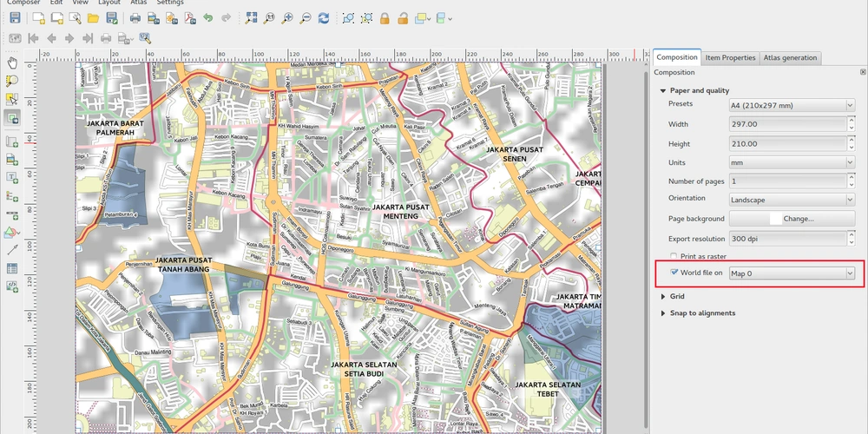868x434 pixels.
Task: Click the Zoom In magnifier
Action: pos(287,18)
